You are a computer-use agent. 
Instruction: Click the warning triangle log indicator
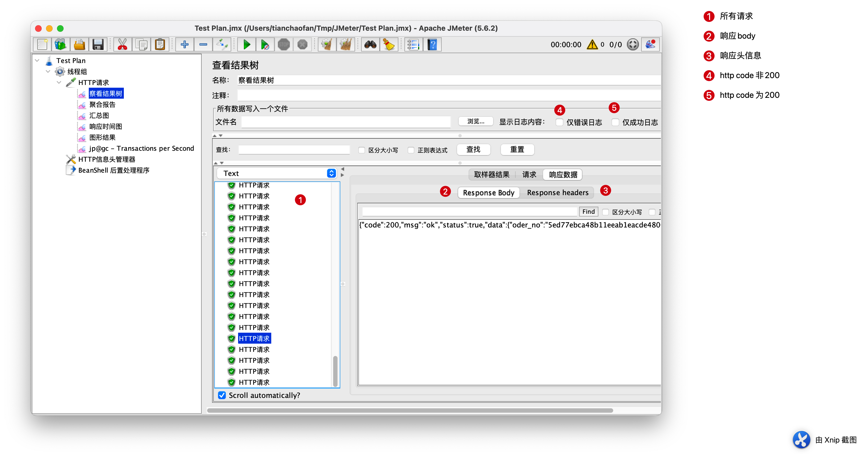[592, 44]
